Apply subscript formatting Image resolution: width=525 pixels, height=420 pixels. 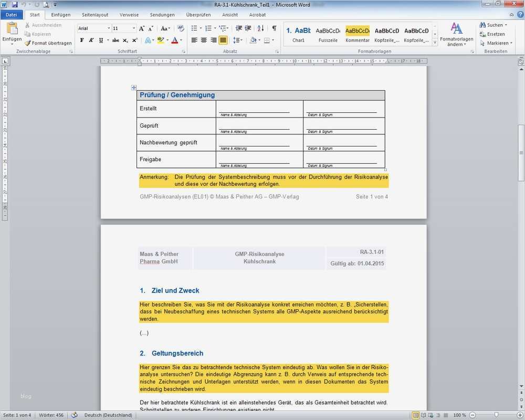click(x=125, y=40)
